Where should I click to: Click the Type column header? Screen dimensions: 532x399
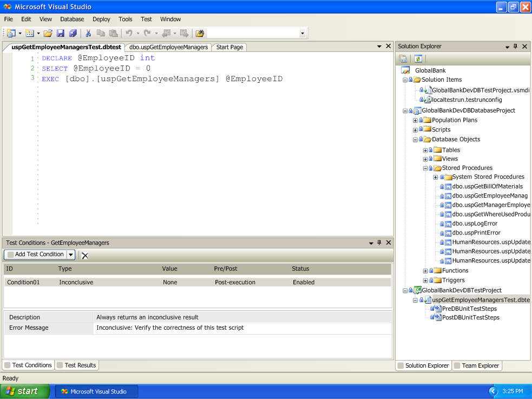click(65, 269)
